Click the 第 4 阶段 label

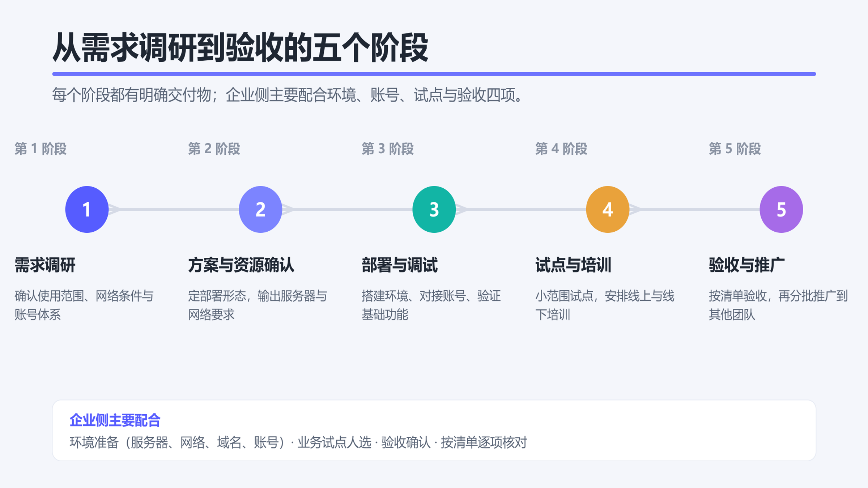[x=561, y=149]
